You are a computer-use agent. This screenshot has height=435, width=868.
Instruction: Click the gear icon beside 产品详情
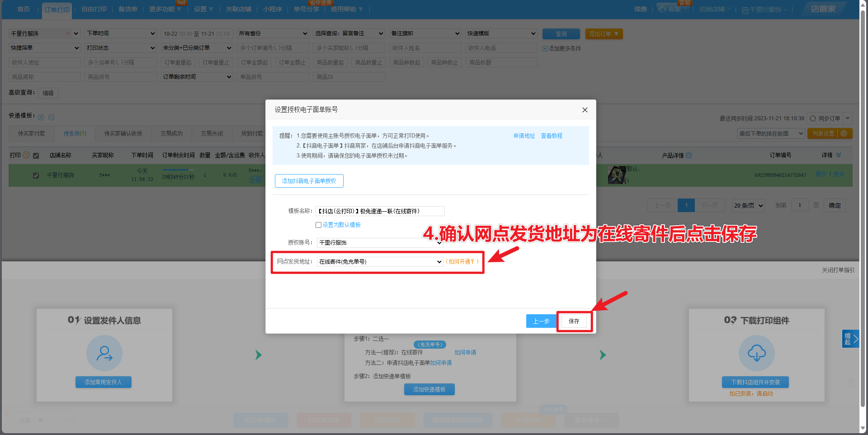[x=689, y=156]
